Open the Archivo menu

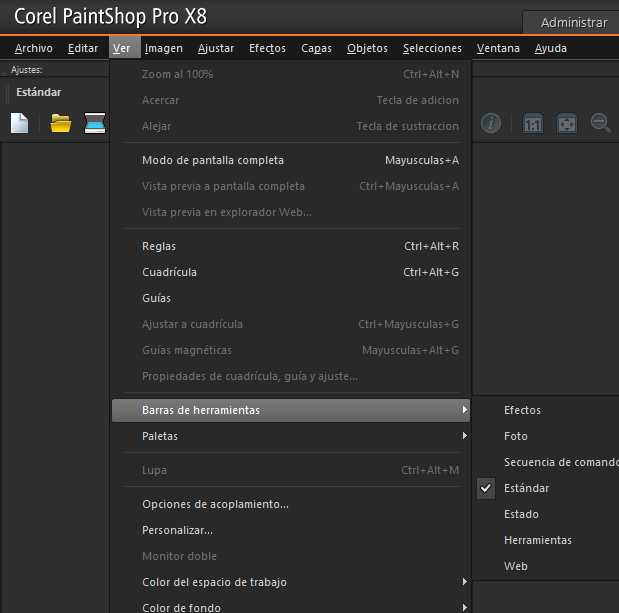coord(34,48)
